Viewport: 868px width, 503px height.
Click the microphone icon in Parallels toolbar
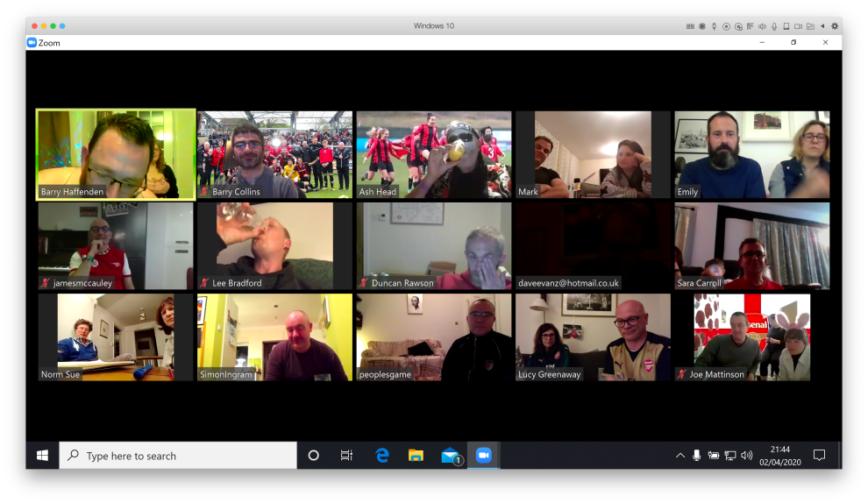(x=774, y=26)
